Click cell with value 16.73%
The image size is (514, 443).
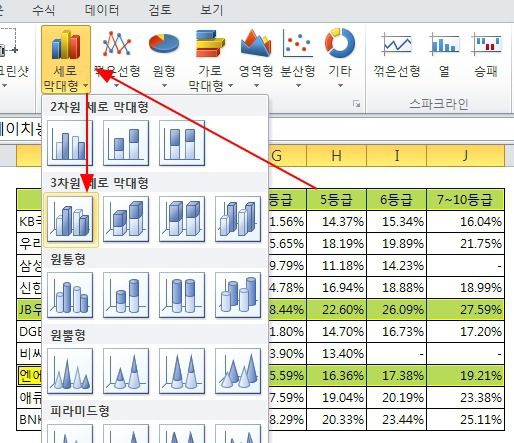(x=397, y=331)
